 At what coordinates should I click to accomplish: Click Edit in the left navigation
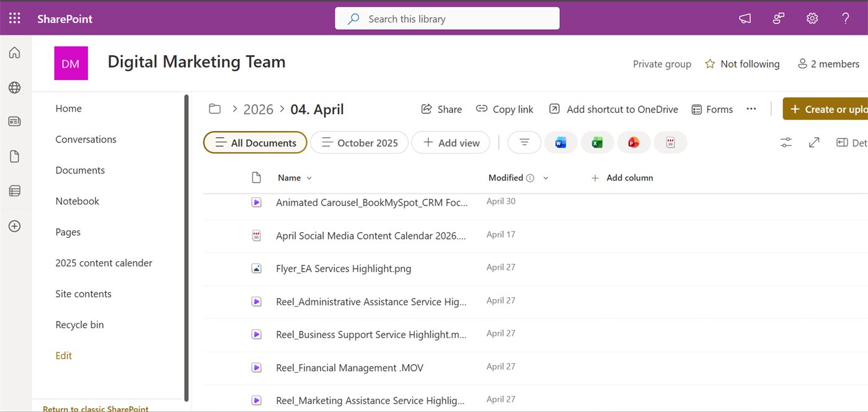click(63, 356)
